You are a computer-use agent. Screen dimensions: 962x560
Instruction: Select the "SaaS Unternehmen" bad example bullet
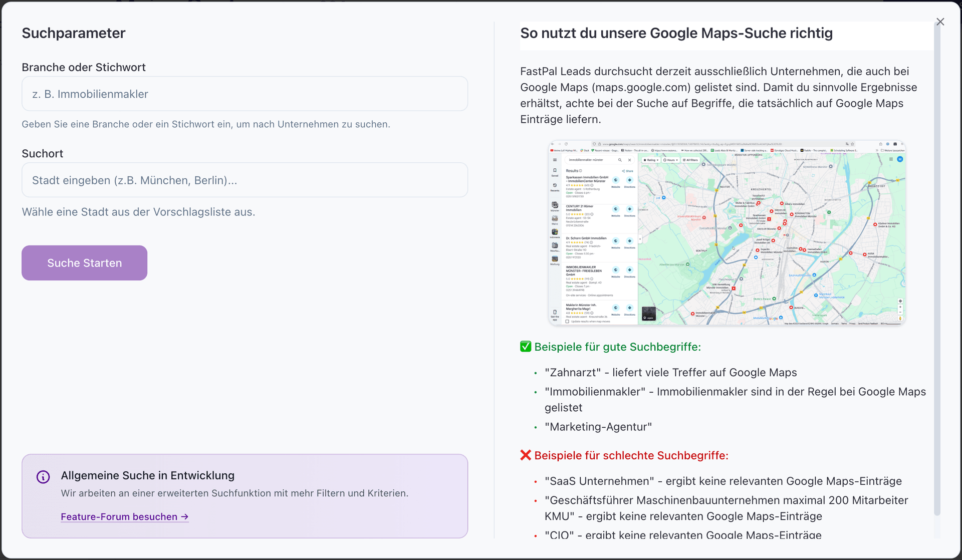tap(723, 481)
